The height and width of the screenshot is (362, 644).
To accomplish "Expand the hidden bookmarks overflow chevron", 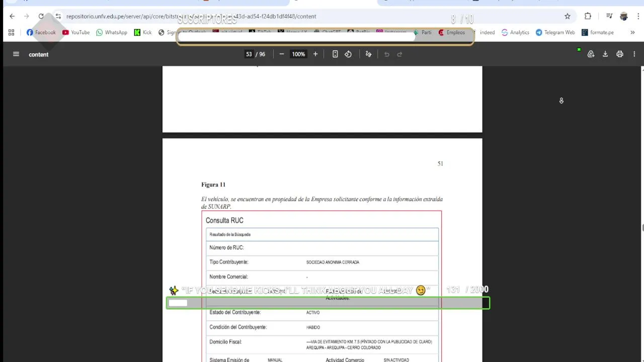I will 632,32.
